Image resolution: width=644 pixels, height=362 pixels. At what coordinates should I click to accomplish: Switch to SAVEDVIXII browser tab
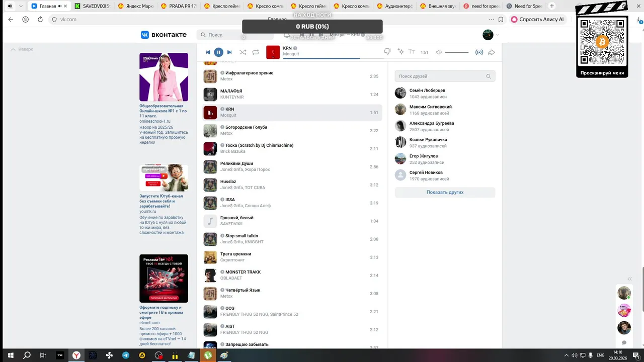93,6
